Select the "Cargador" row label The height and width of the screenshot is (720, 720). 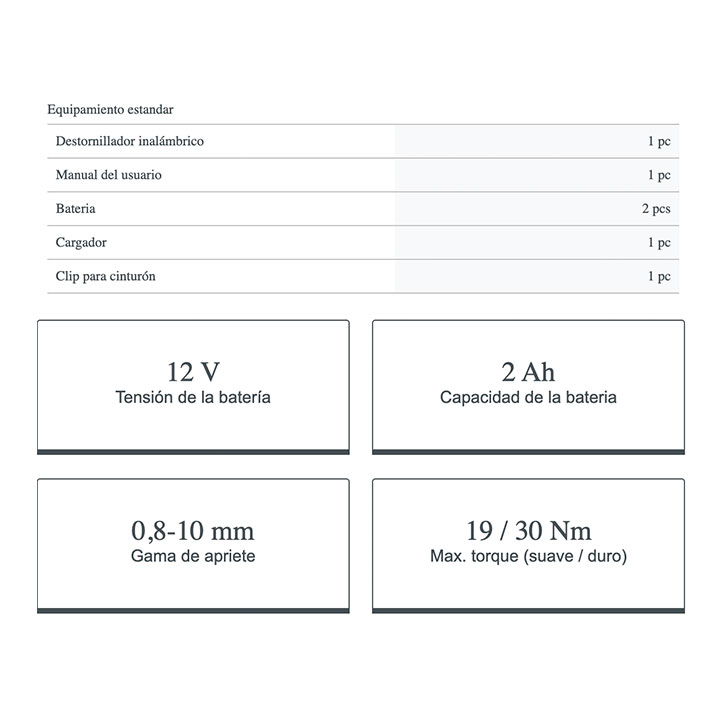click(x=81, y=242)
